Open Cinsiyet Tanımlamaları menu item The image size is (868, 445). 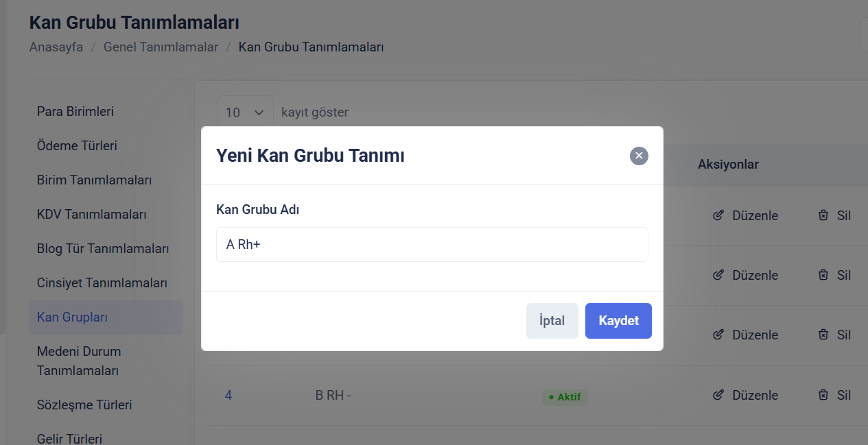point(102,282)
